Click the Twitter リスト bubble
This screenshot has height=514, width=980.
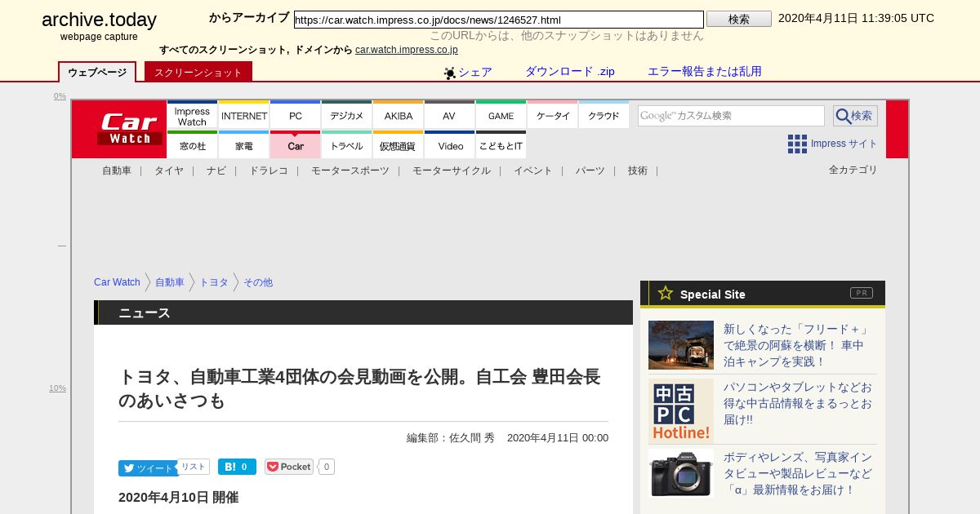coord(194,467)
